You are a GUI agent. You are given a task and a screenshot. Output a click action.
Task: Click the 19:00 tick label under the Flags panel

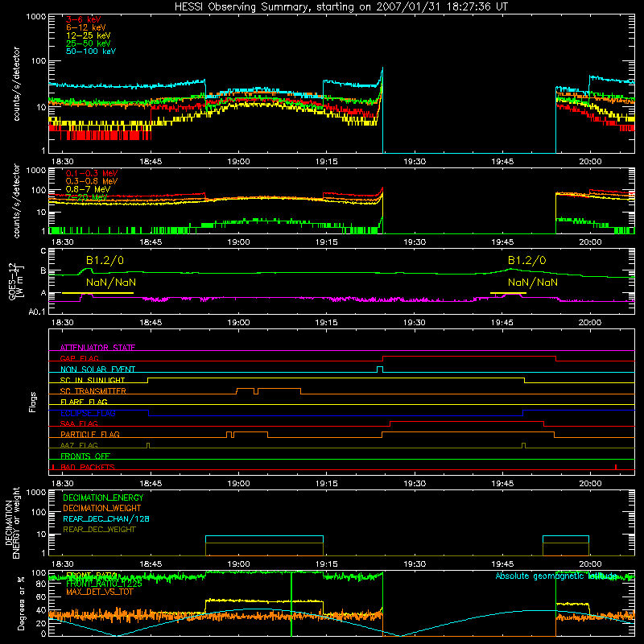point(238,484)
